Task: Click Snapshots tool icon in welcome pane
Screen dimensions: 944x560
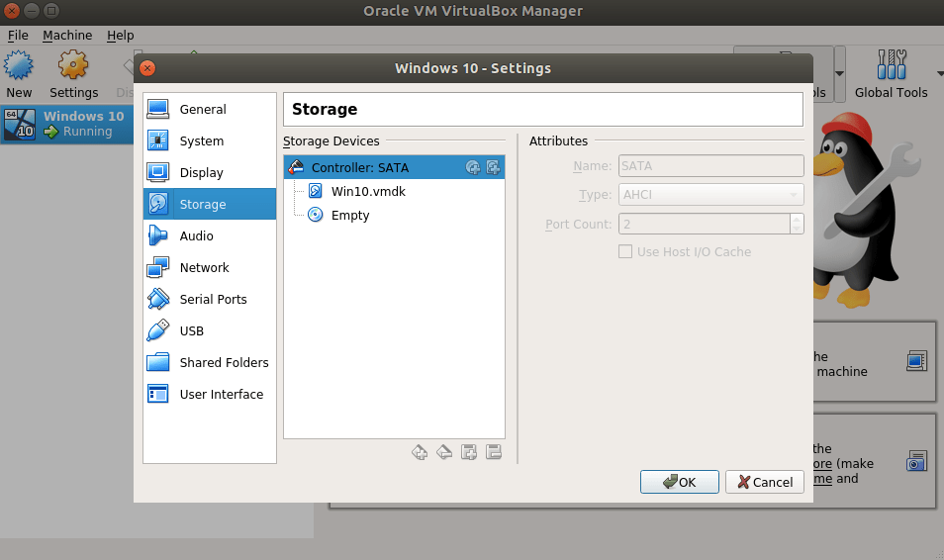Action: pos(916,461)
